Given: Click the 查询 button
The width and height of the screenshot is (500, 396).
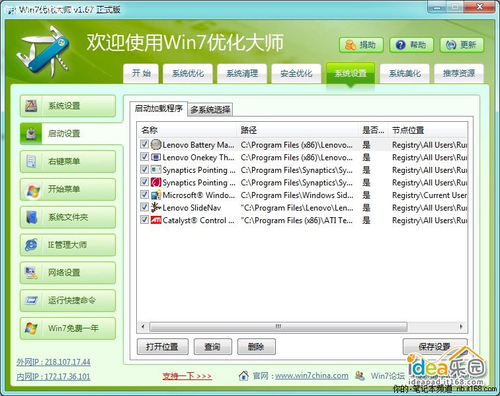Looking at the screenshot, I should [213, 347].
